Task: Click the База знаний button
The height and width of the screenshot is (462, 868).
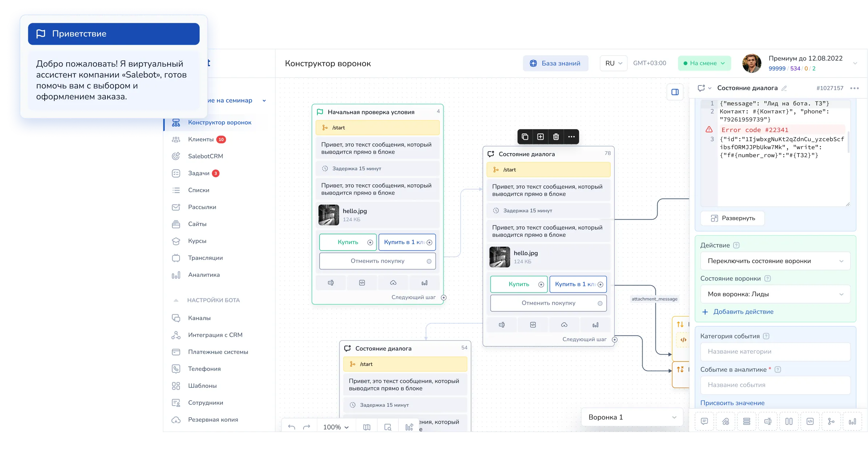Action: (555, 63)
